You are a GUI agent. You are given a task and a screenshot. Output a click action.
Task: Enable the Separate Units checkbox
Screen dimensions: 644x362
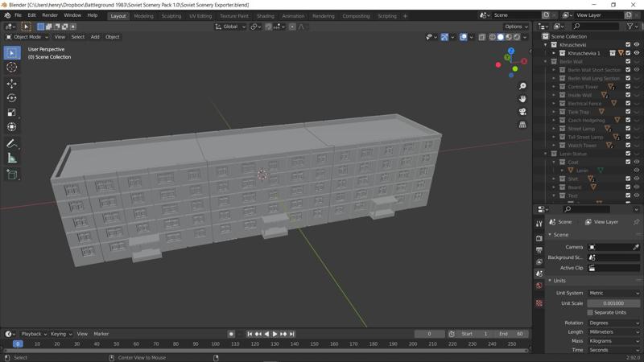pos(590,312)
